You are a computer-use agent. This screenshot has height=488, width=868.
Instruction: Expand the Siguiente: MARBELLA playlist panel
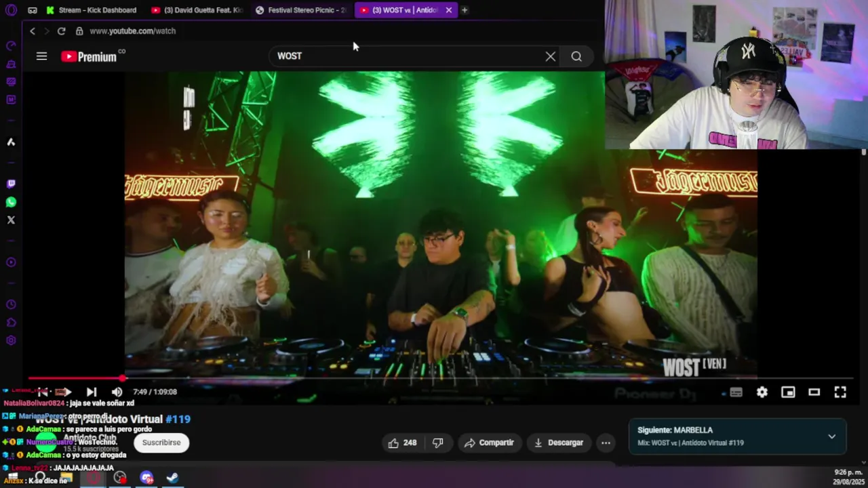point(832,436)
